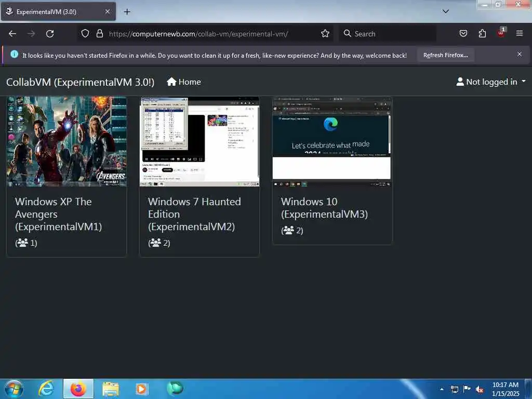The width and height of the screenshot is (532, 399).
Task: Click the Windows 10 (ExperimentalVM3) title
Action: [324, 208]
